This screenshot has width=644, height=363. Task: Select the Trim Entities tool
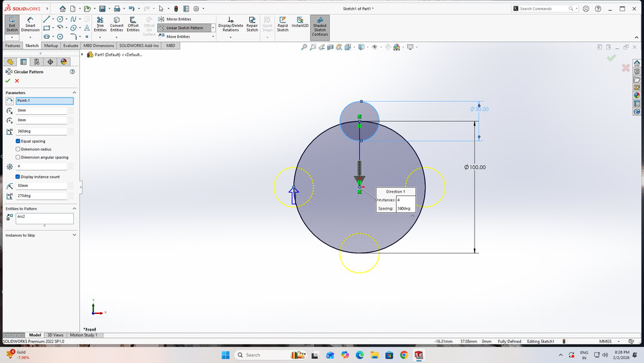coord(100,25)
